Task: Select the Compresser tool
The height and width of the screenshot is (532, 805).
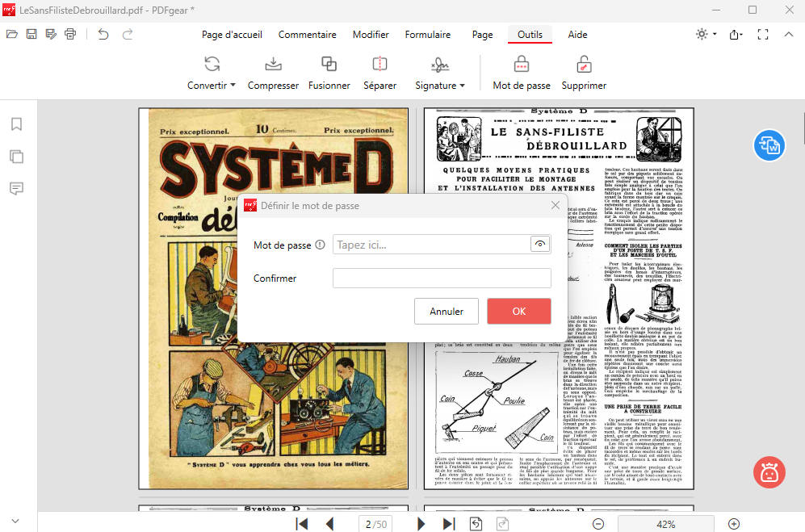Action: coord(273,73)
